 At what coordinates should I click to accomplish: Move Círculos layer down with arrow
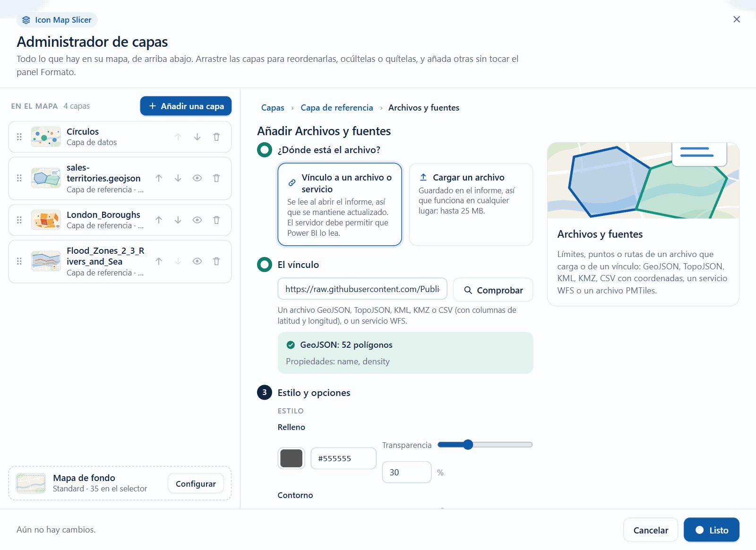point(197,137)
